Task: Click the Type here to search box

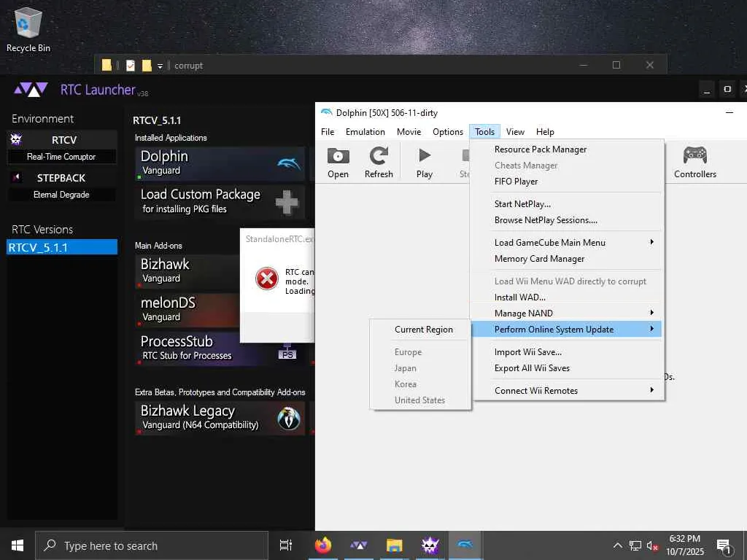Action: click(152, 545)
